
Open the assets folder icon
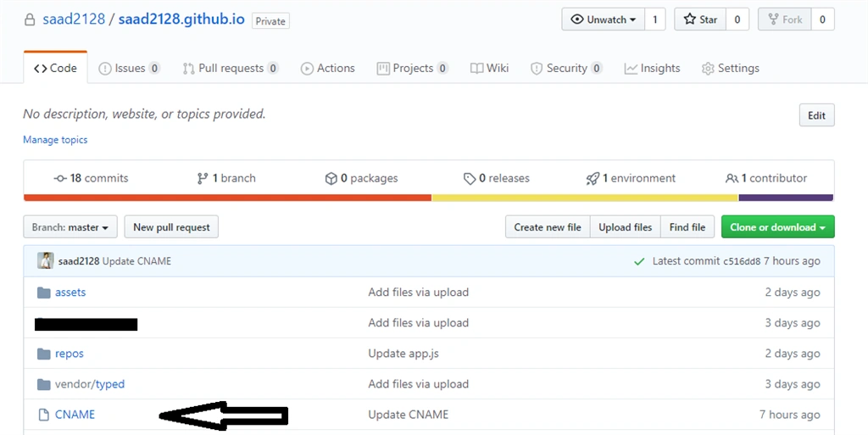point(44,293)
